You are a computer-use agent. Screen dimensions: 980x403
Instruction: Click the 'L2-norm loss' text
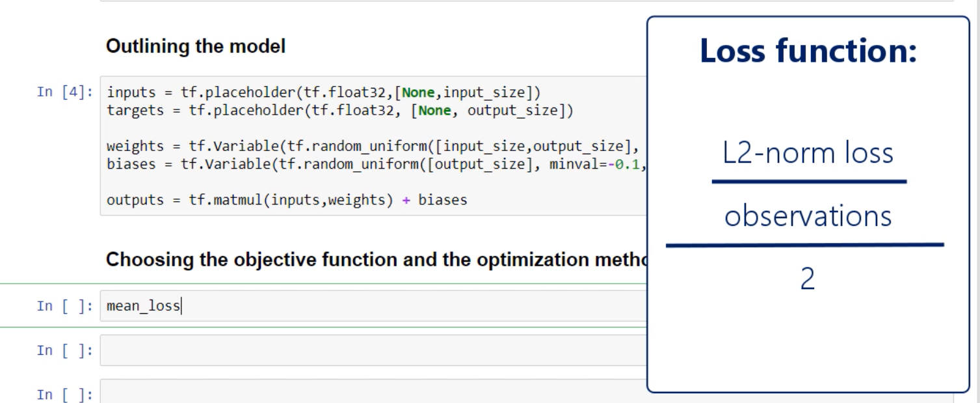point(808,154)
